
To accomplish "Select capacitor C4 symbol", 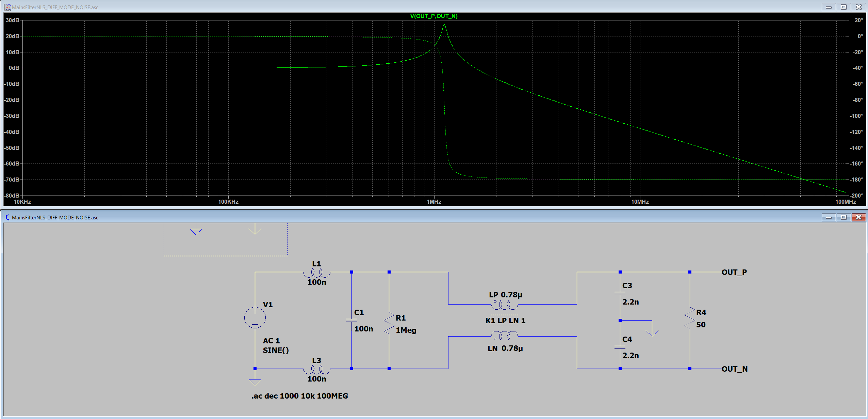I will click(x=620, y=347).
